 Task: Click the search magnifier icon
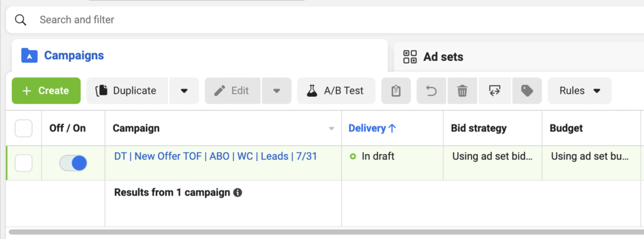click(x=21, y=19)
